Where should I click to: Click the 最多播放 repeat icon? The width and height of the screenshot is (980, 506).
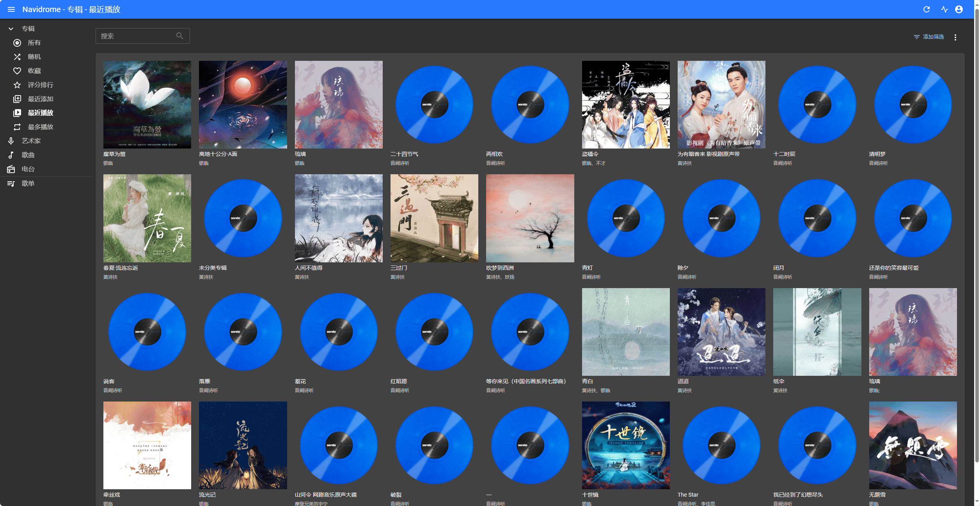(x=17, y=127)
